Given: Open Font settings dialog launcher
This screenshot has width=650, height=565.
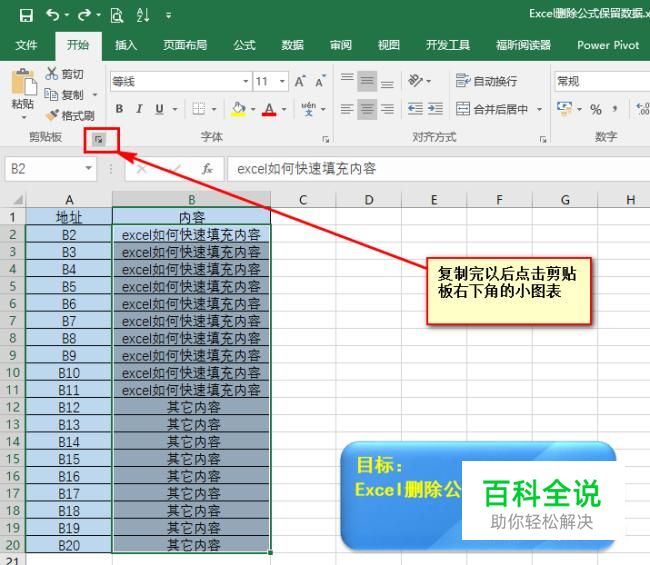Looking at the screenshot, I should (x=326, y=140).
